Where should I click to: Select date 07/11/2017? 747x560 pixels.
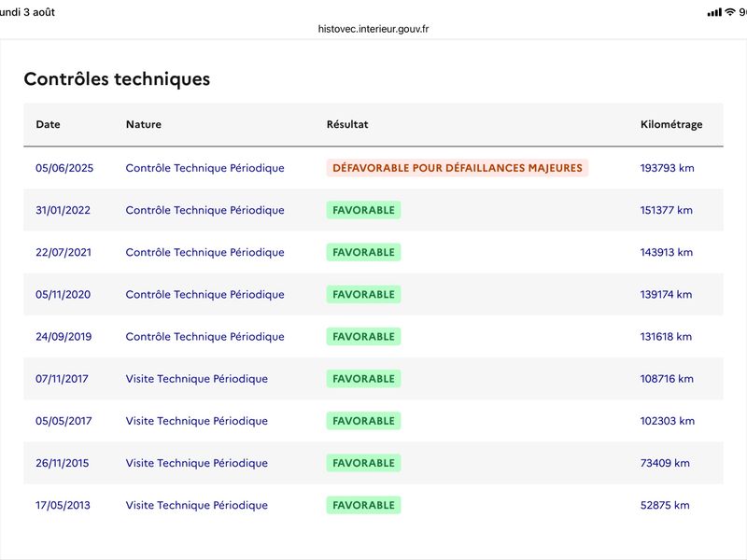coord(62,379)
